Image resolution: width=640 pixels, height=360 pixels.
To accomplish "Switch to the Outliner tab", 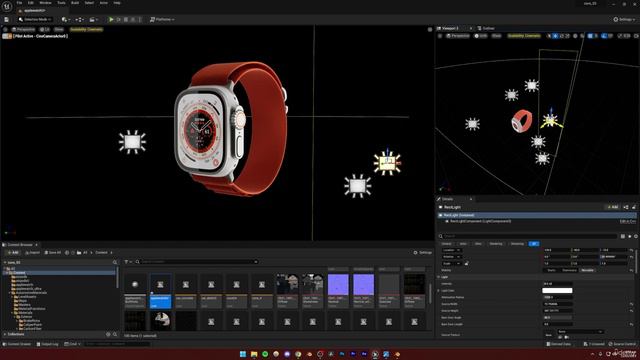I will 487,28.
